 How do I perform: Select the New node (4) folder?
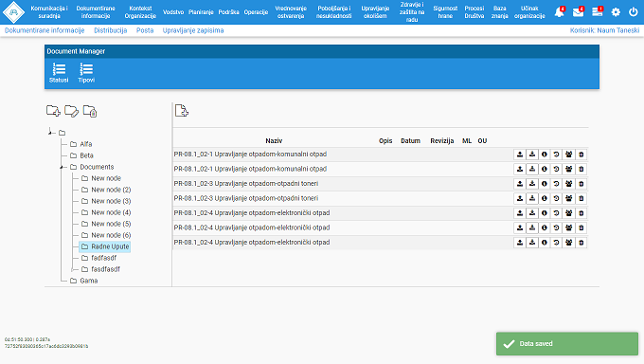106,212
